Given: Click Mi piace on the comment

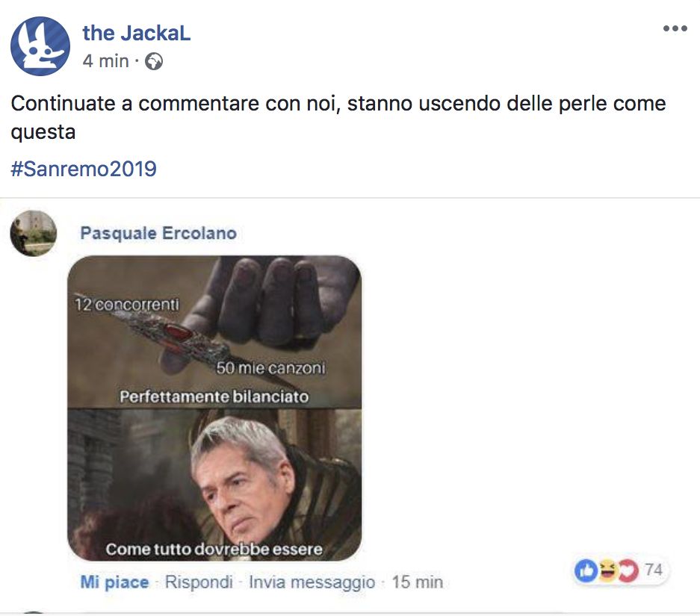Looking at the screenshot, I should (x=114, y=582).
